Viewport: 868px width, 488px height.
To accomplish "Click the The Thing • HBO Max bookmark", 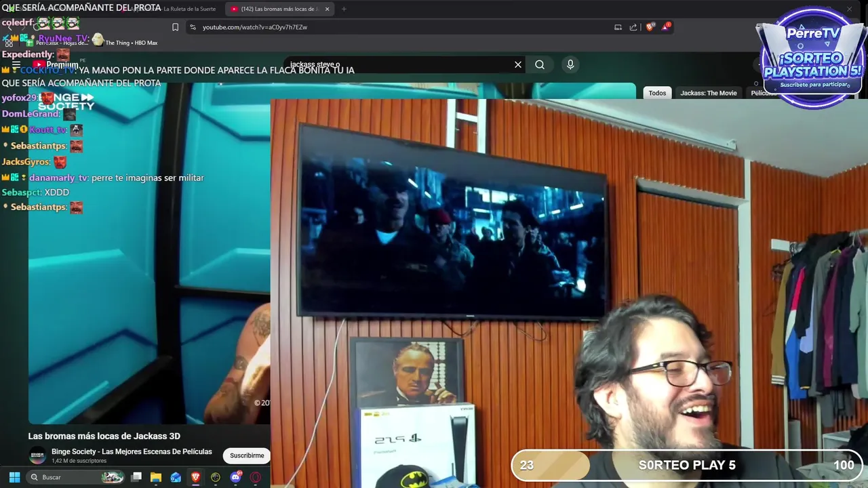I will (x=125, y=42).
